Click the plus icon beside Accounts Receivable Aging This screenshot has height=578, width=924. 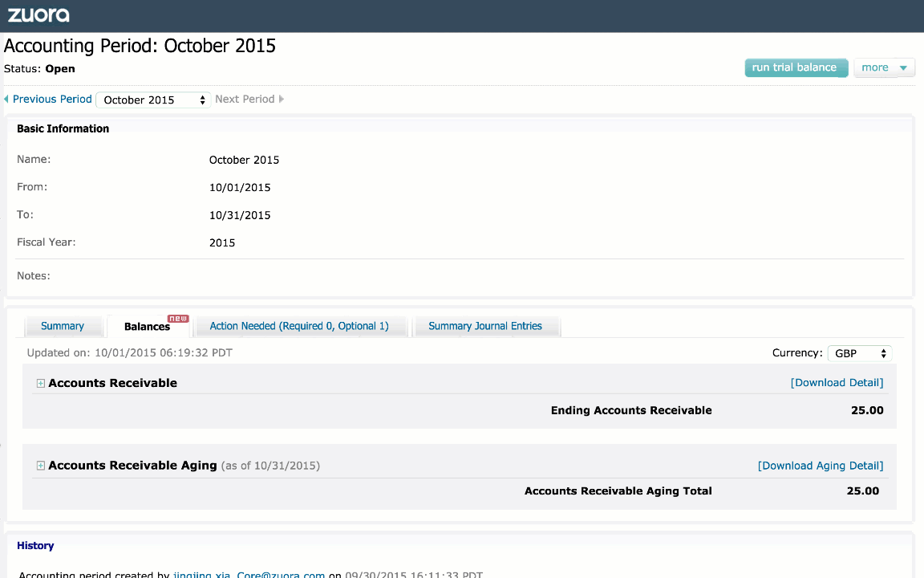tap(40, 466)
